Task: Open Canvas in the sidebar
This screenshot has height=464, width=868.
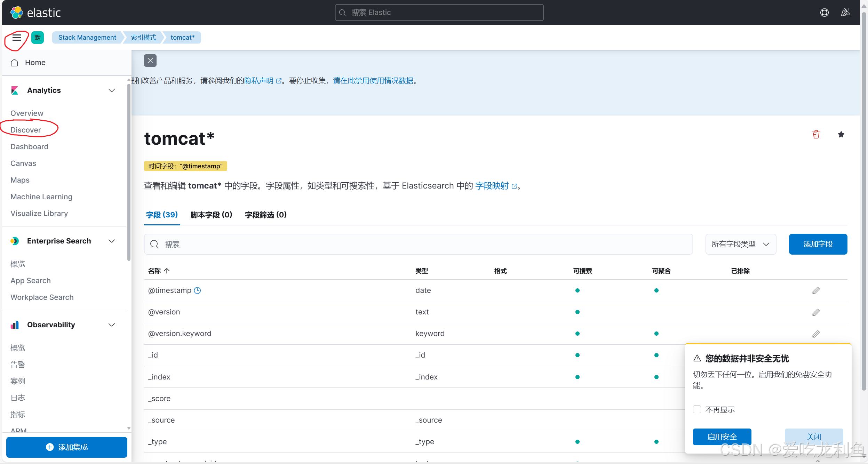Action: [x=23, y=163]
